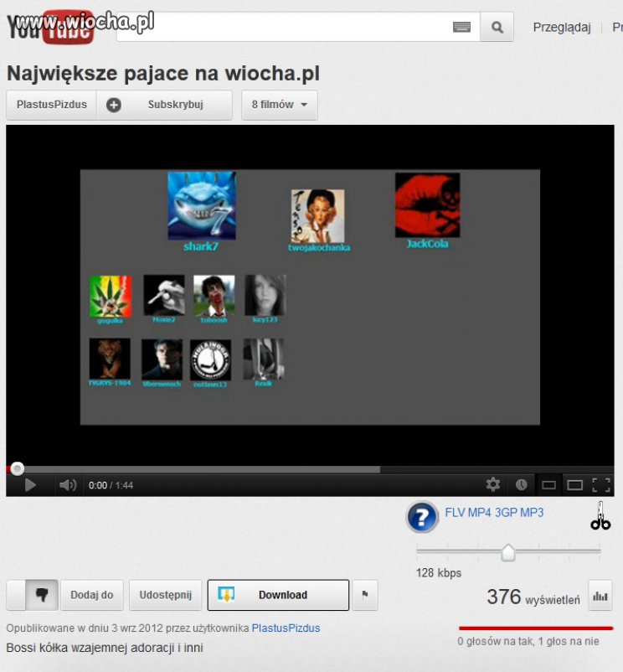
Task: Click the video title Największe pajace na wiocha.pl
Action: pyautogui.click(x=163, y=73)
